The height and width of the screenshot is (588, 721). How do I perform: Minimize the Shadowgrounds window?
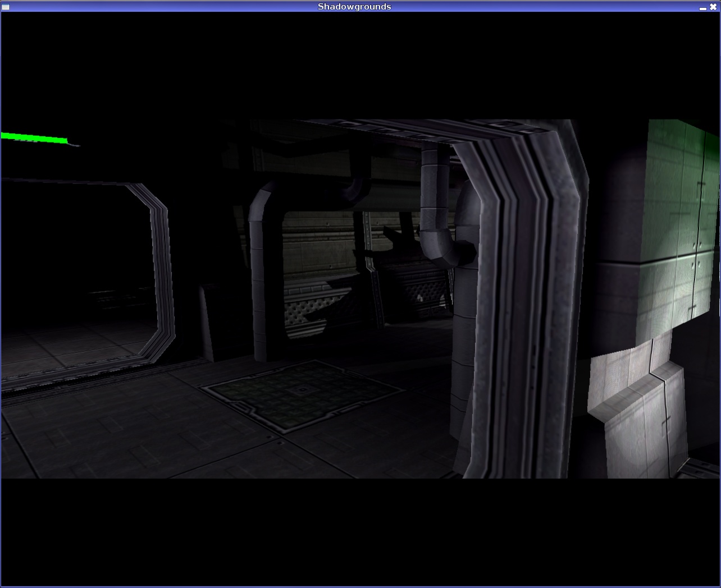click(x=702, y=8)
